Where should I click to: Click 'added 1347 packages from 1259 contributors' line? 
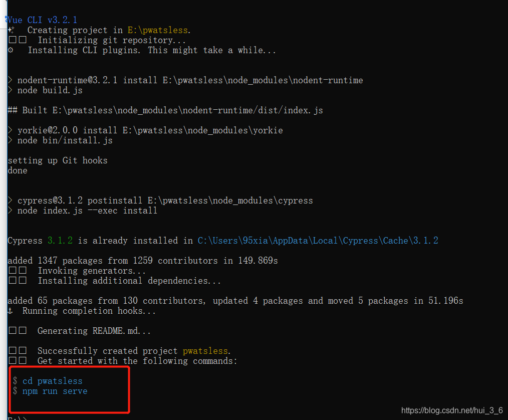(x=143, y=261)
